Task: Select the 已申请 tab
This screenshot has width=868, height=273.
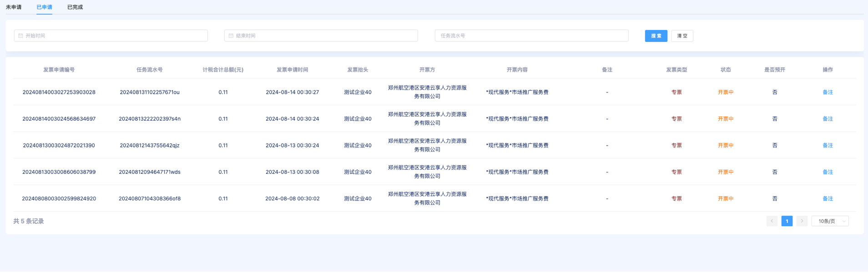Action: point(44,7)
